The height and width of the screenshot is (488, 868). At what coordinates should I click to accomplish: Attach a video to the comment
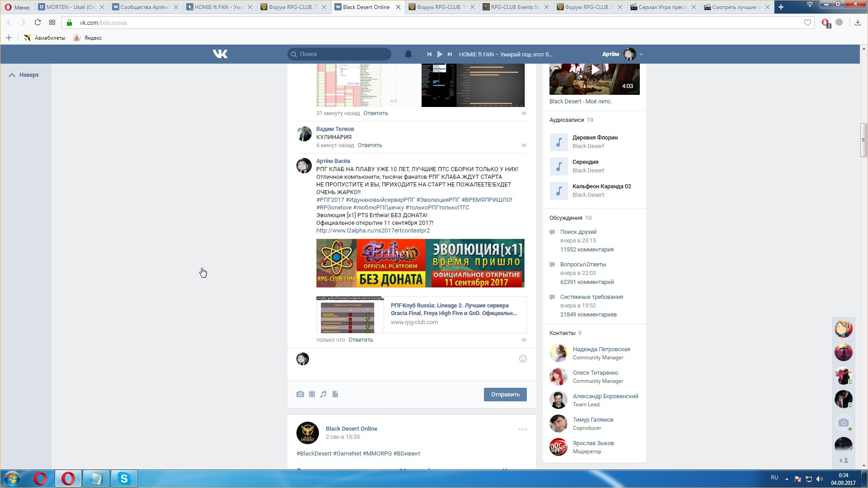click(x=312, y=394)
